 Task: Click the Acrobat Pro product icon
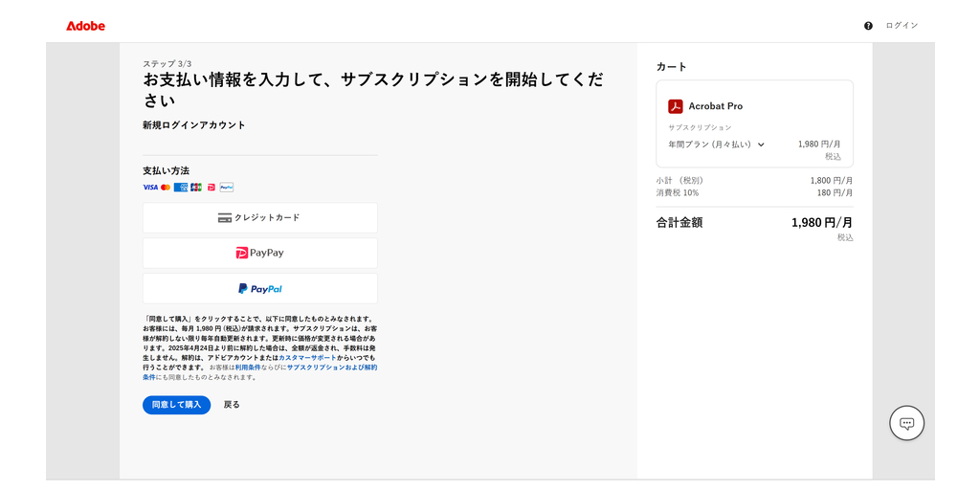tap(675, 106)
